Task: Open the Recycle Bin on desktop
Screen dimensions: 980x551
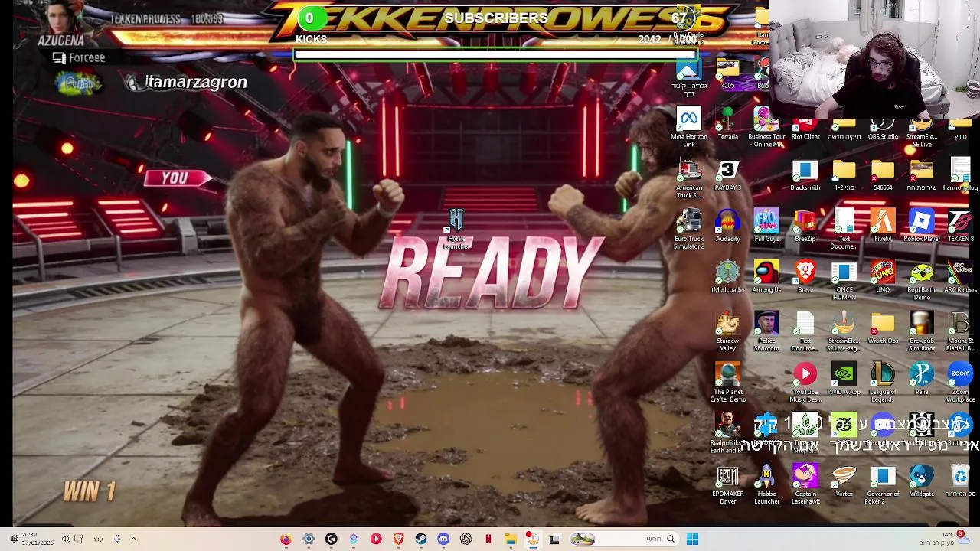Action: tap(960, 481)
